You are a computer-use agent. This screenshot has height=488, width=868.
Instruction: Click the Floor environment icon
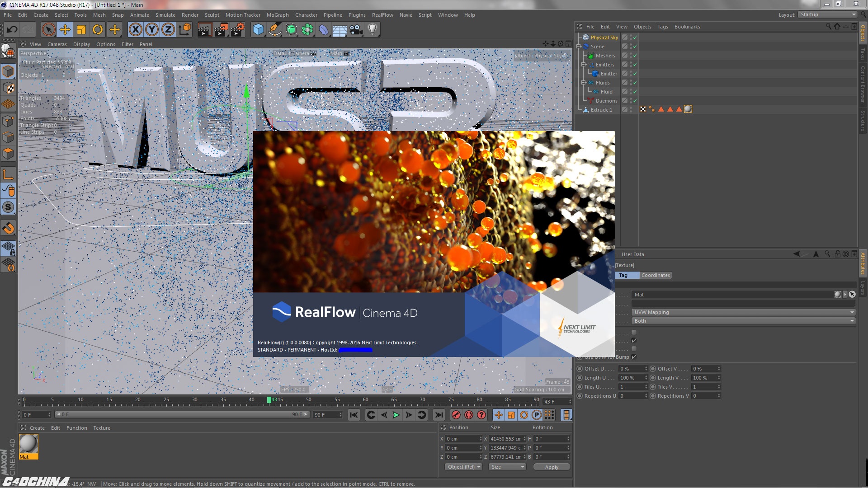point(340,30)
